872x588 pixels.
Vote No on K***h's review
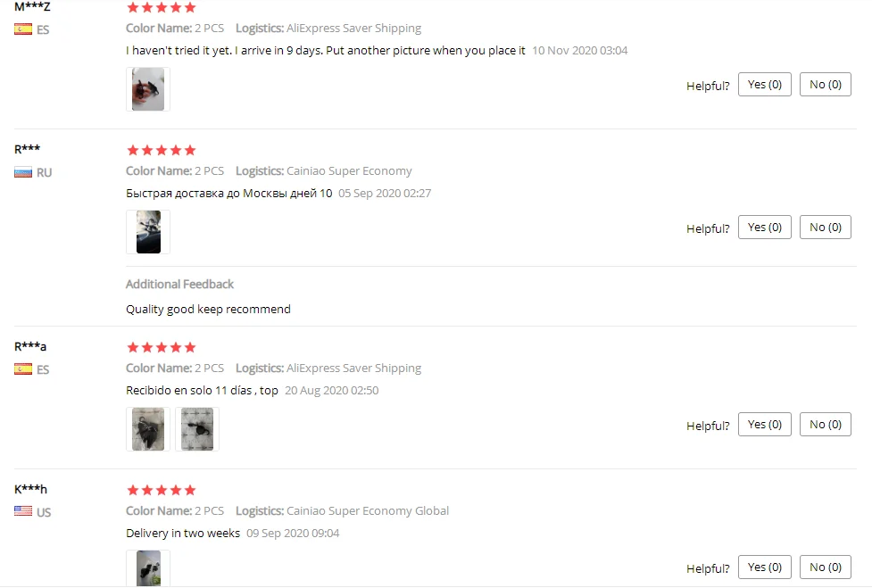point(826,567)
